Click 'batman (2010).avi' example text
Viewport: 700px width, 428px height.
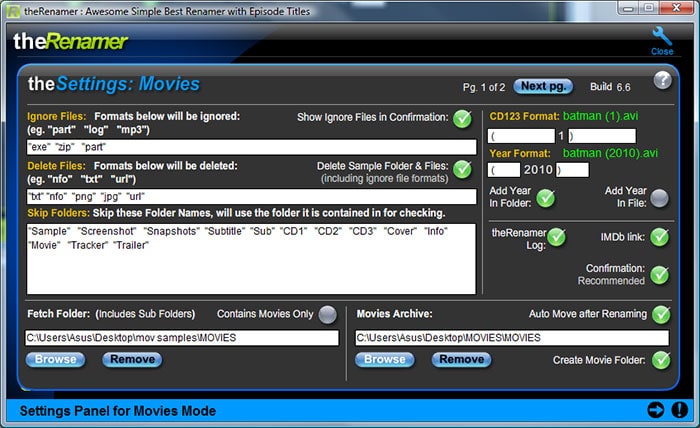coord(610,153)
